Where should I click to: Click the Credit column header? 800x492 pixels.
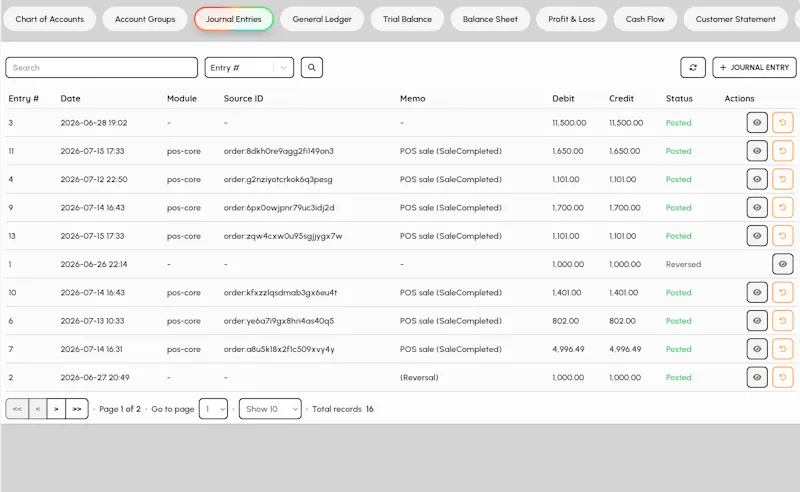621,99
